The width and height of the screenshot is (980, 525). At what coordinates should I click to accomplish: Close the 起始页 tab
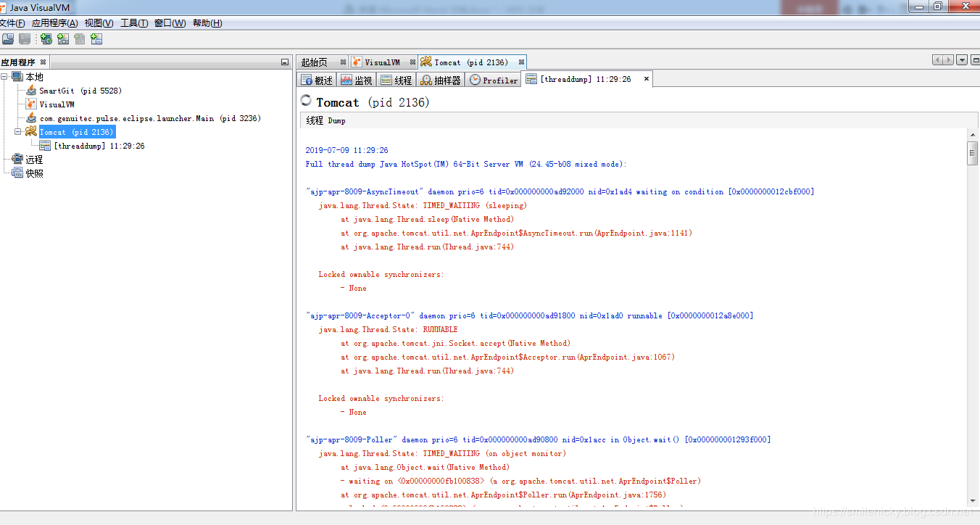coord(343,62)
